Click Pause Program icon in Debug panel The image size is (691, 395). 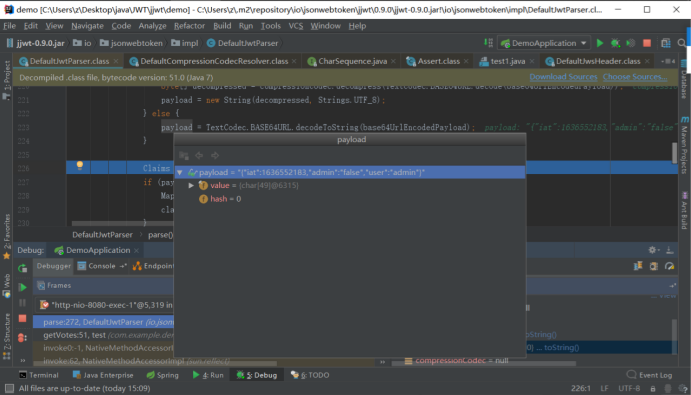coord(22,303)
